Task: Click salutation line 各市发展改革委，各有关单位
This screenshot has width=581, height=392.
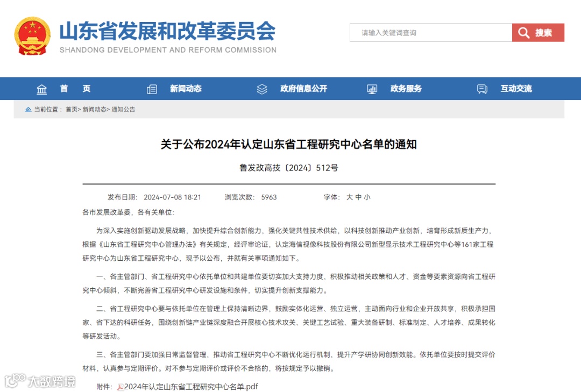Action: [128, 212]
